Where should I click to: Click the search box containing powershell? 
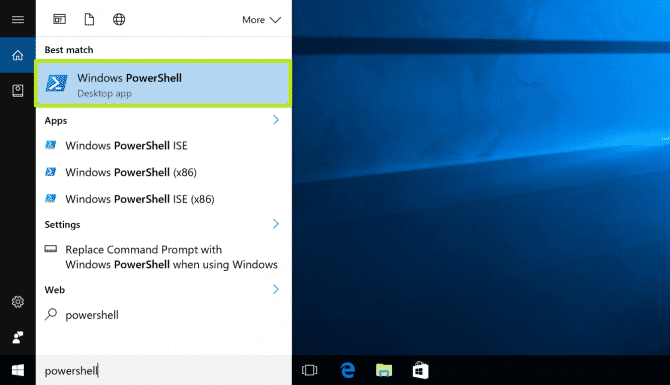(x=164, y=370)
